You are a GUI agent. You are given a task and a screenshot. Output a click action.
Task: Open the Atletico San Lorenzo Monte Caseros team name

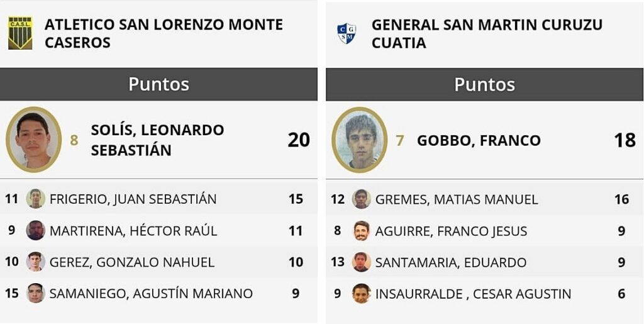pyautogui.click(x=164, y=33)
